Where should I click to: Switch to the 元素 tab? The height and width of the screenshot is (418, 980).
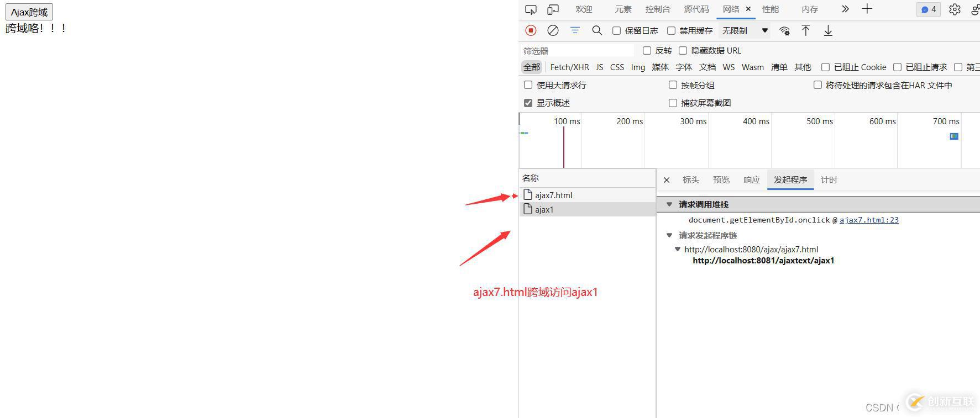623,9
